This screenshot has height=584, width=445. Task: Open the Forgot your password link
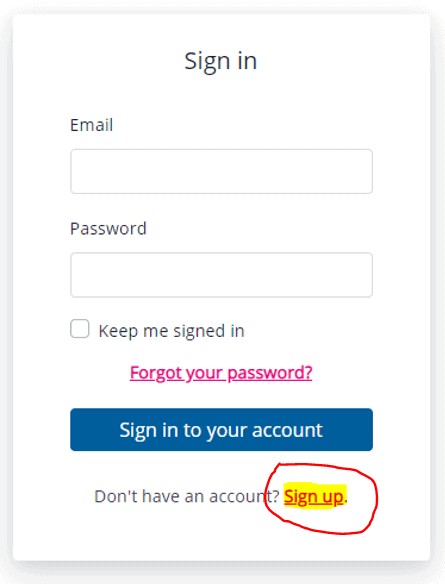tap(221, 372)
